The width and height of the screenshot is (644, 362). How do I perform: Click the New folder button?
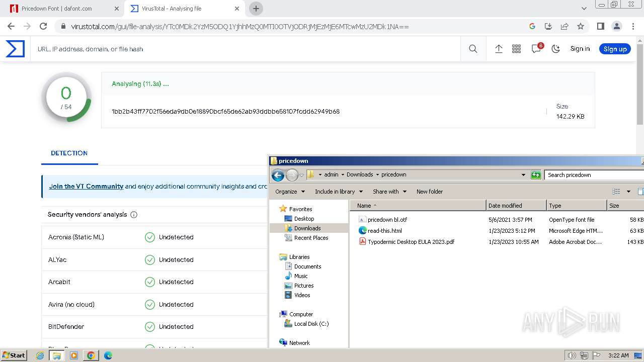click(x=429, y=192)
